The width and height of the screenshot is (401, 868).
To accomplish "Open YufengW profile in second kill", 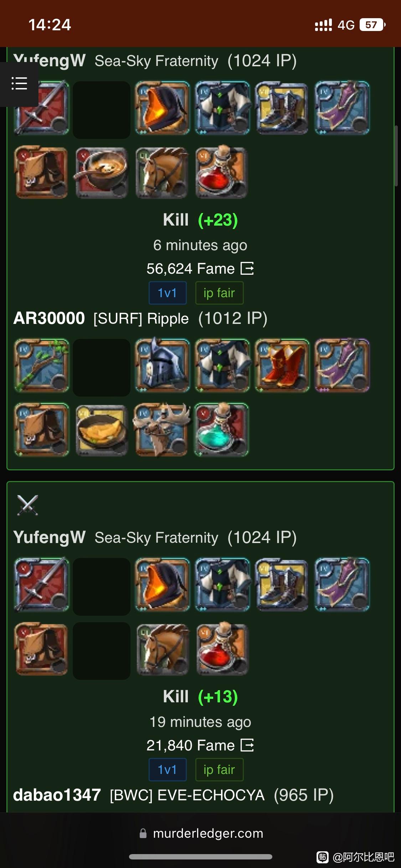I will [x=49, y=537].
